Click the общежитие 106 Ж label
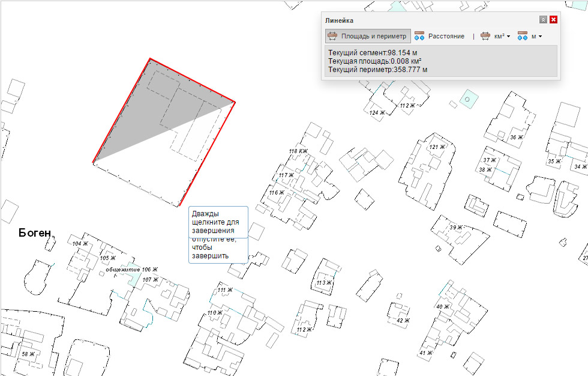The image size is (588, 376). point(131,270)
